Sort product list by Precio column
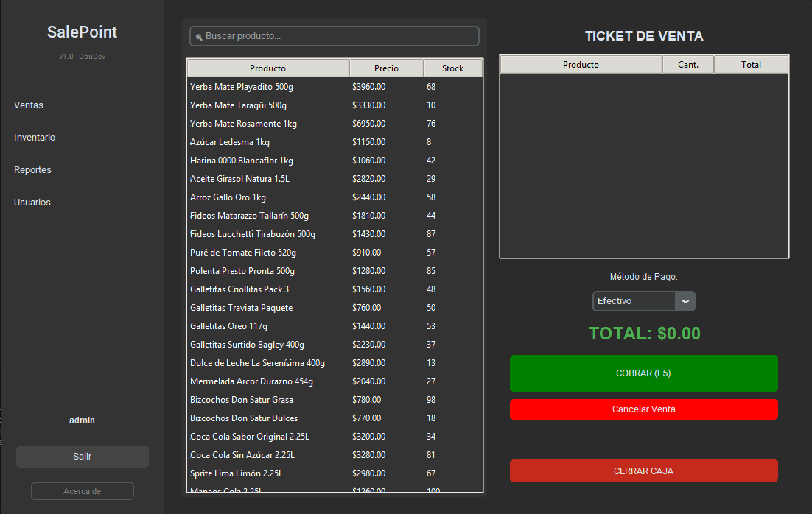 coord(386,68)
